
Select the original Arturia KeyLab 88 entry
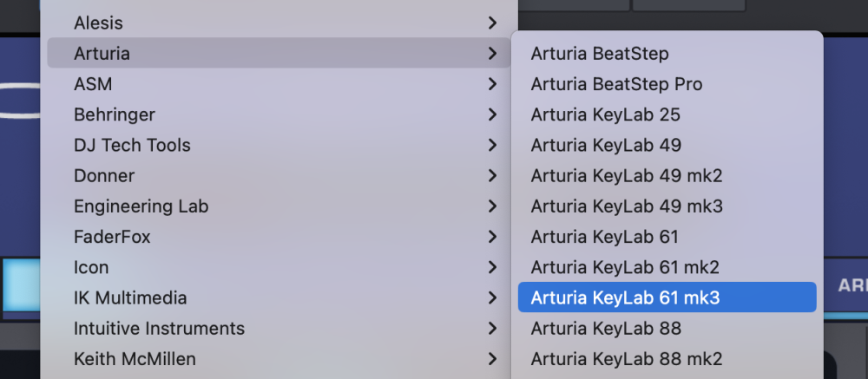pos(606,329)
